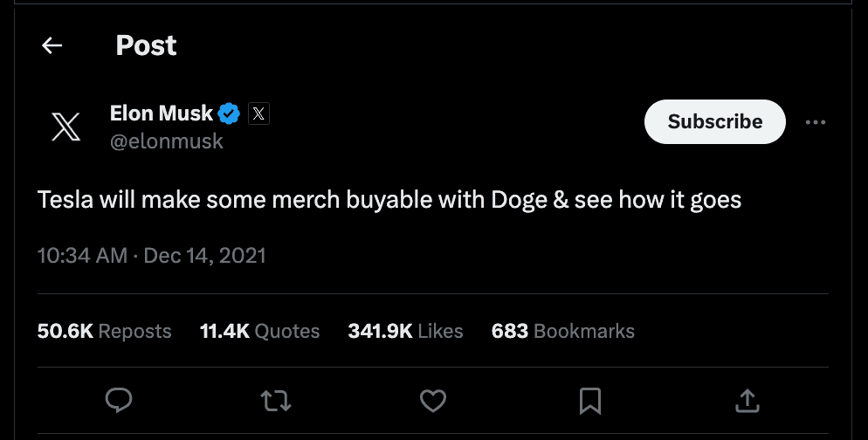The height and width of the screenshot is (440, 868).
Task: Like the post with the heart icon
Action: [x=433, y=401]
